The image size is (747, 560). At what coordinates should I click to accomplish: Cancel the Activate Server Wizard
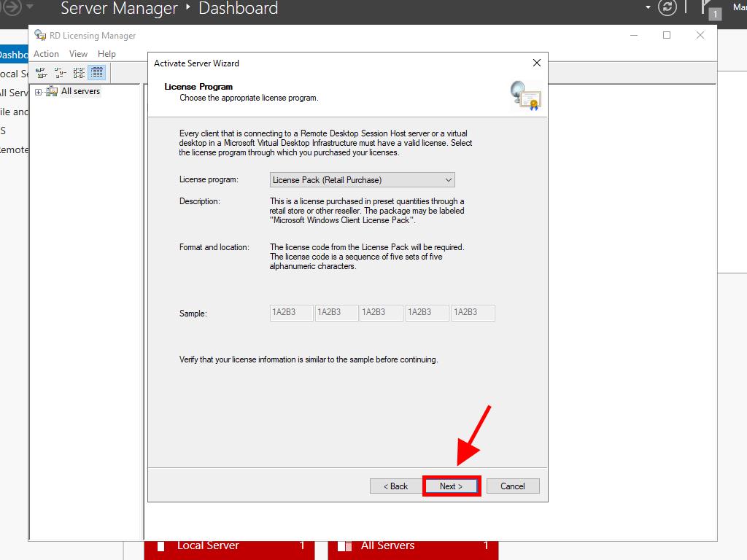(513, 486)
